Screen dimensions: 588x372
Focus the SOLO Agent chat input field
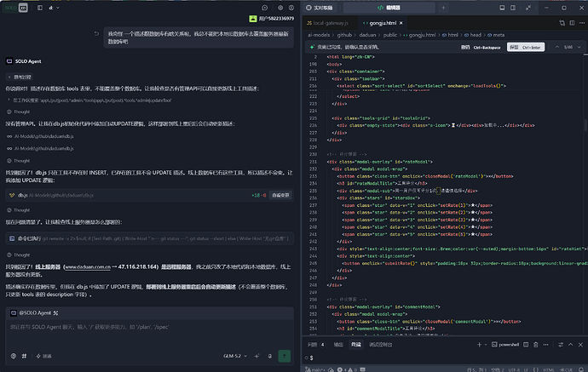(149, 335)
